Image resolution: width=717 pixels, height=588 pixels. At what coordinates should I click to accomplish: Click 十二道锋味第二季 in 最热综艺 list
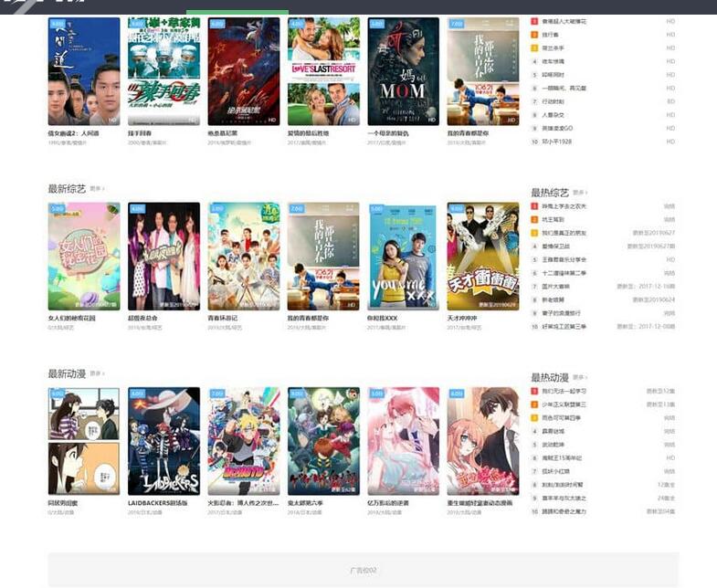(564, 273)
